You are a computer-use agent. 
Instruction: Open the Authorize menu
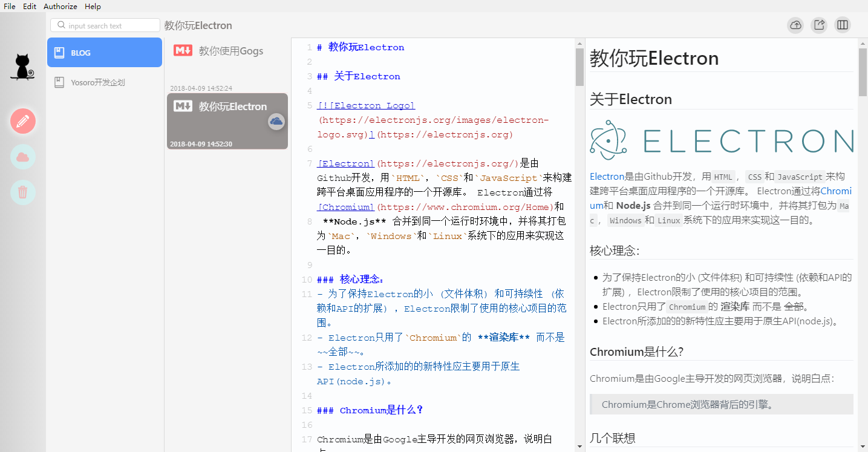(x=60, y=6)
